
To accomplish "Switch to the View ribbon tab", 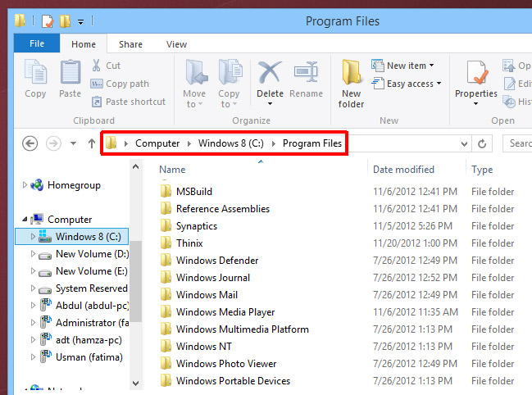I will 176,44.
